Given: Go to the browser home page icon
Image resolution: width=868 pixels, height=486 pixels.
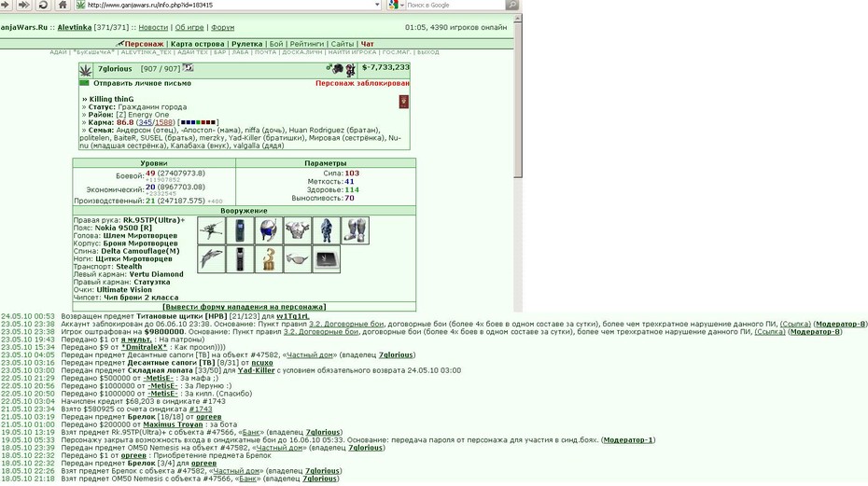Looking at the screenshot, I should coord(63,5).
